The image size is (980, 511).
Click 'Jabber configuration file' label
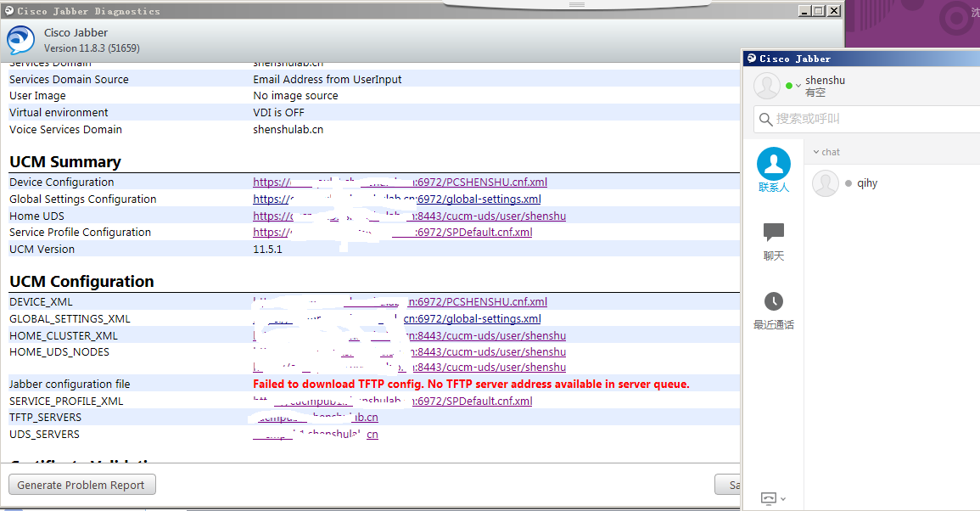click(70, 384)
